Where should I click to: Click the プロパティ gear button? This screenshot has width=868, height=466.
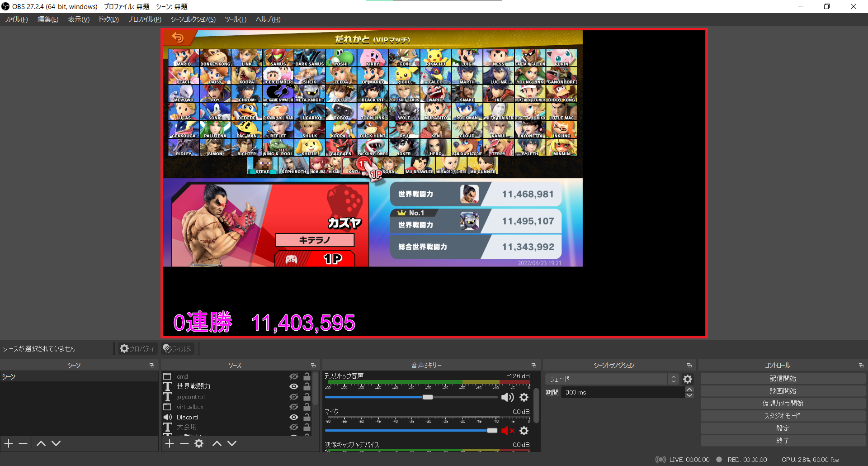click(137, 348)
